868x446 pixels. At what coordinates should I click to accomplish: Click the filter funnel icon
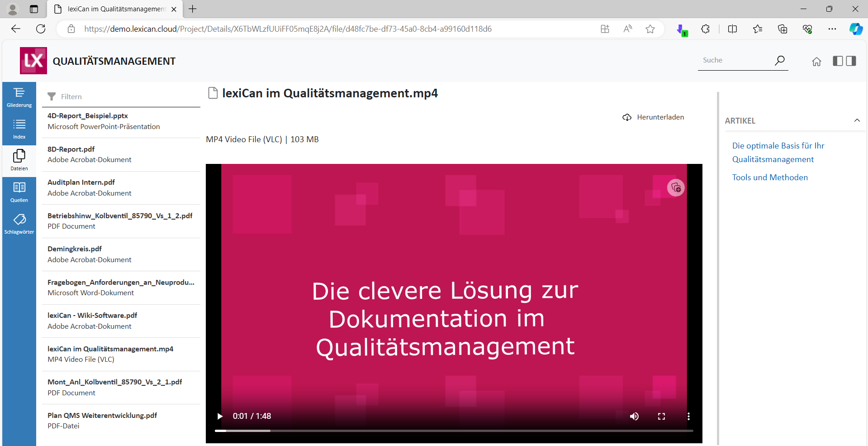pos(52,96)
